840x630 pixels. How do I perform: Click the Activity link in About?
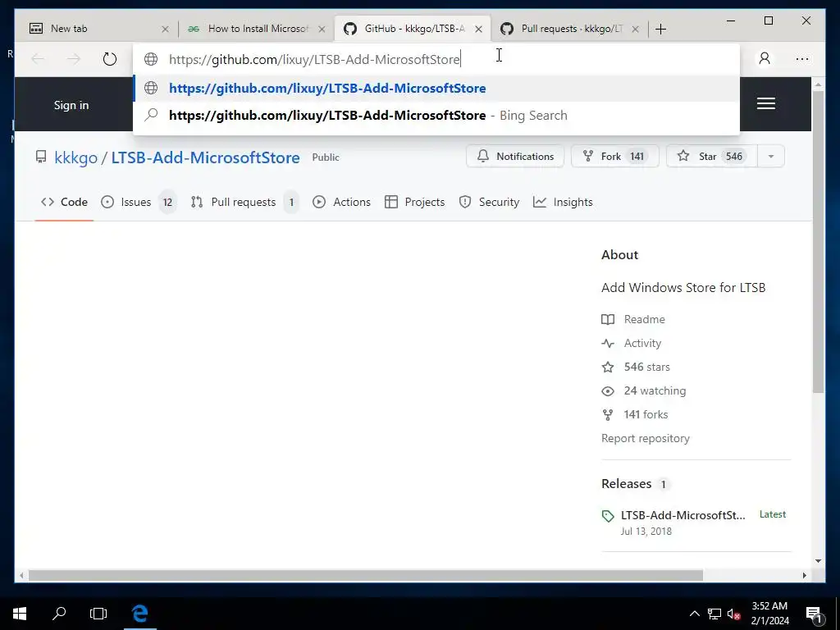(x=632, y=344)
